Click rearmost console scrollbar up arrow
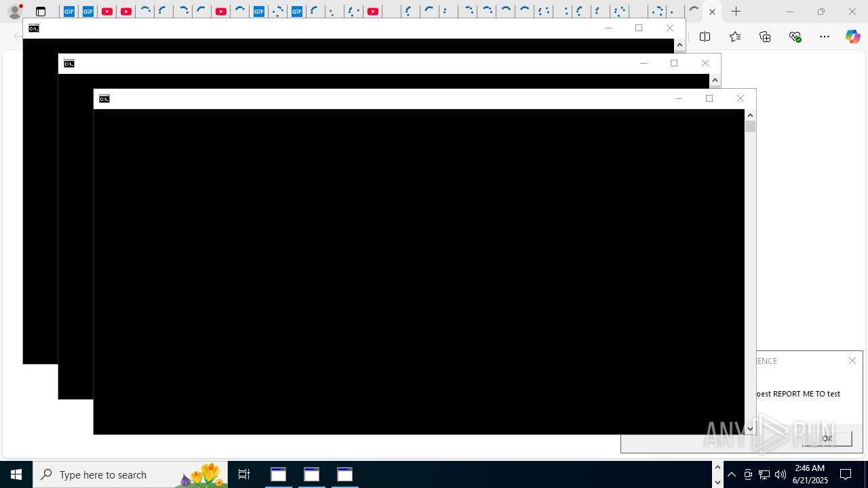 [679, 45]
